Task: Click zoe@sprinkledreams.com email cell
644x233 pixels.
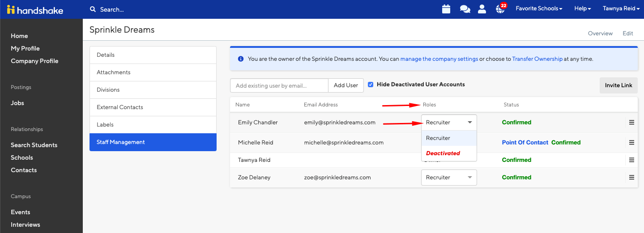Action: pyautogui.click(x=337, y=177)
